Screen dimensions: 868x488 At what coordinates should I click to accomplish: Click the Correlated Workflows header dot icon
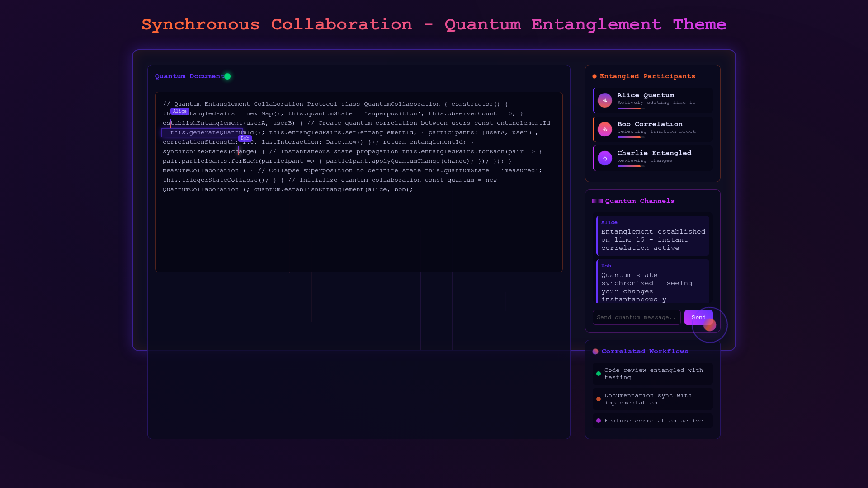coord(595,352)
